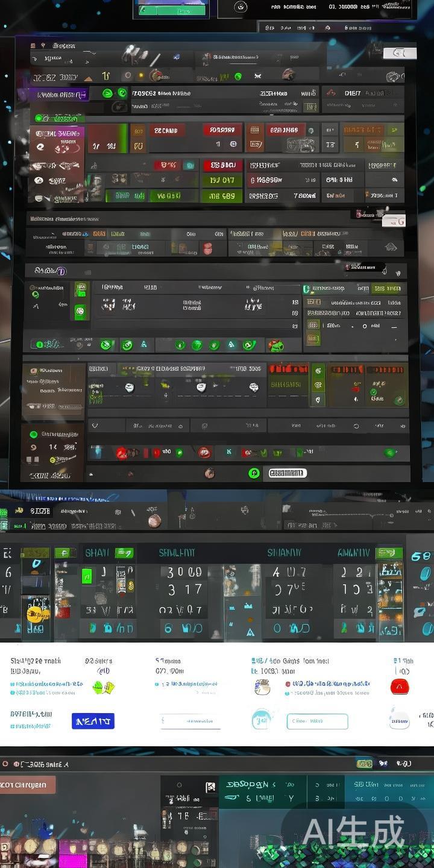Click the green-yellow gloves icon in the white panel
Viewport: 434px width, 868px height.
click(103, 687)
